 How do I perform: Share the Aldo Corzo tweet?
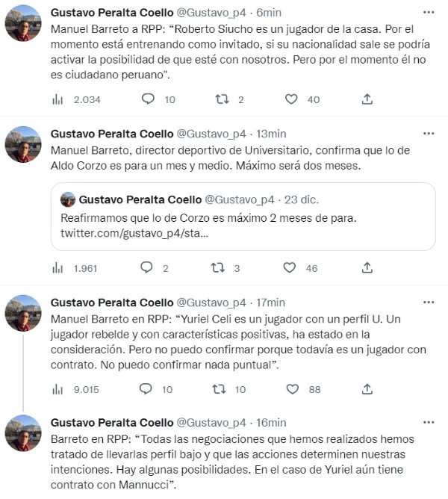tap(367, 267)
